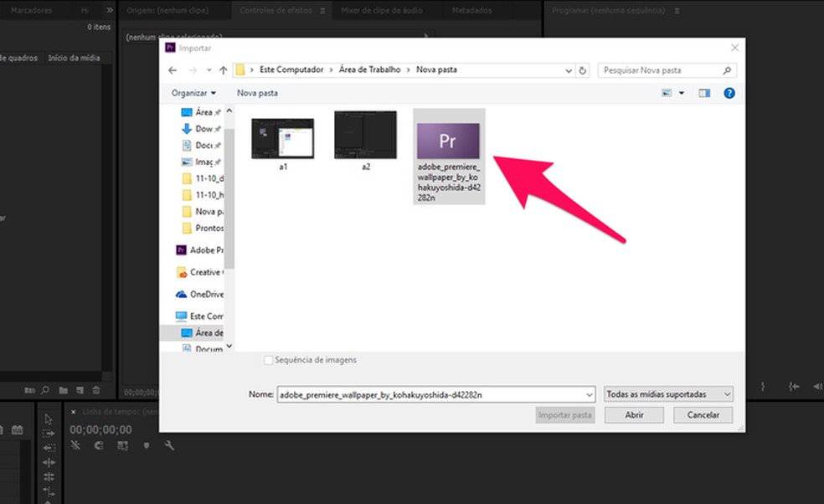Toggle timeline snap magnet

pyautogui.click(x=98, y=445)
